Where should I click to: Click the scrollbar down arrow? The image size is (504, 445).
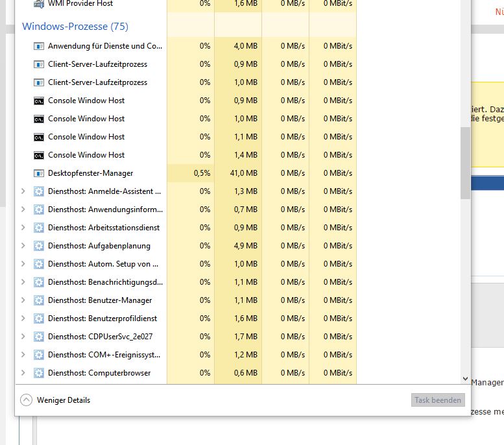point(465,379)
